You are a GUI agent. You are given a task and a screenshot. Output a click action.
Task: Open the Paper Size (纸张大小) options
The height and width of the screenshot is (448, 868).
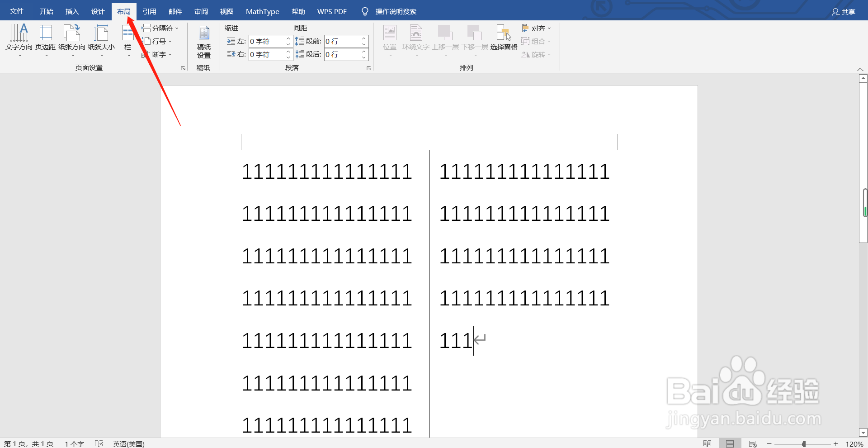pos(101,40)
